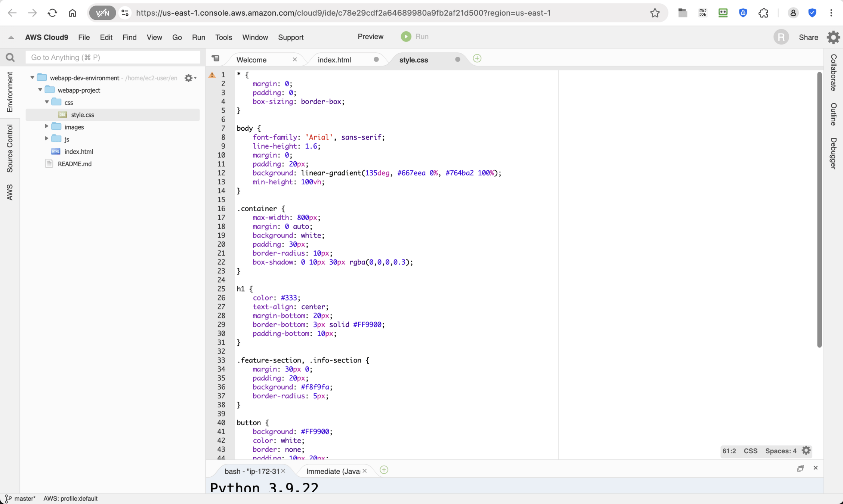Screen dimensions: 843x504
Task: Collapse the menu bar arrow toggle
Action: point(11,37)
